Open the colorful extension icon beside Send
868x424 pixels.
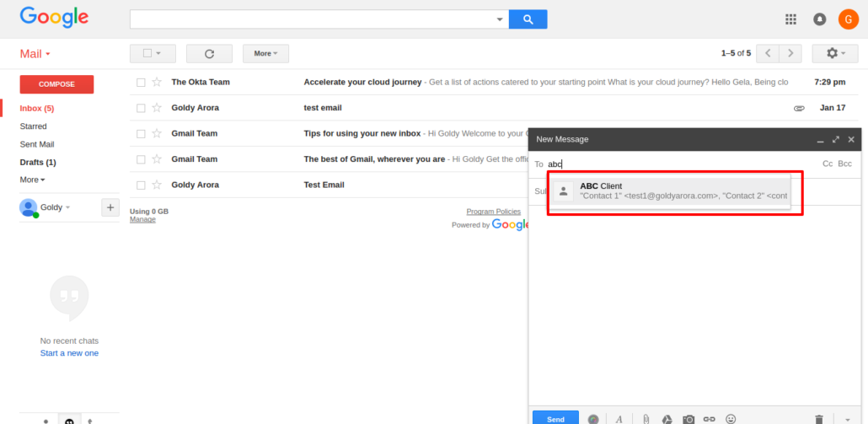click(x=593, y=420)
